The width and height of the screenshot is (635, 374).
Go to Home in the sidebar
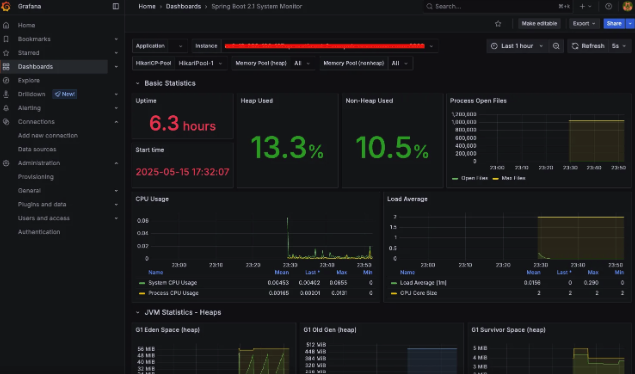[x=26, y=25]
